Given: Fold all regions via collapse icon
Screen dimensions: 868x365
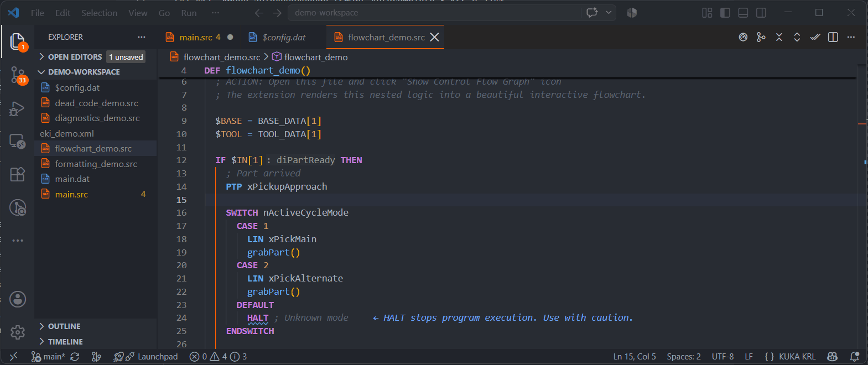Looking at the screenshot, I should (779, 37).
